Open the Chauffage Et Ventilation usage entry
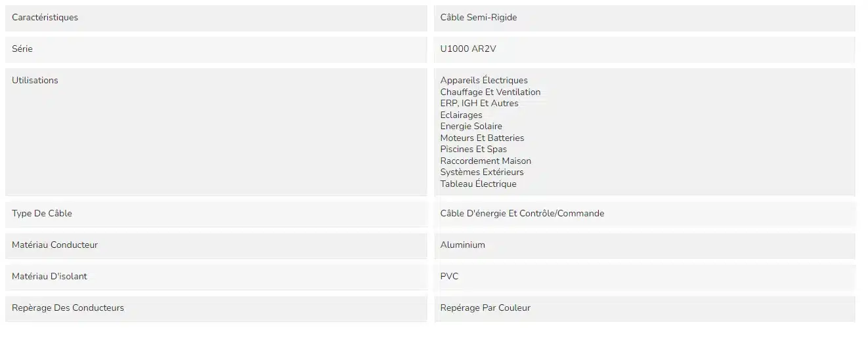Screen dimensions: 868x337 [490, 92]
